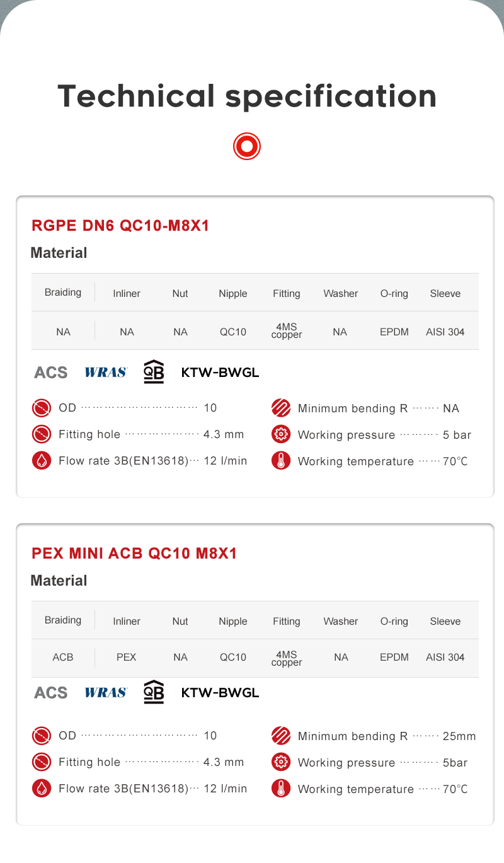
Task: Click the thermometer icon in the RGPE DN6 card
Action: (281, 461)
